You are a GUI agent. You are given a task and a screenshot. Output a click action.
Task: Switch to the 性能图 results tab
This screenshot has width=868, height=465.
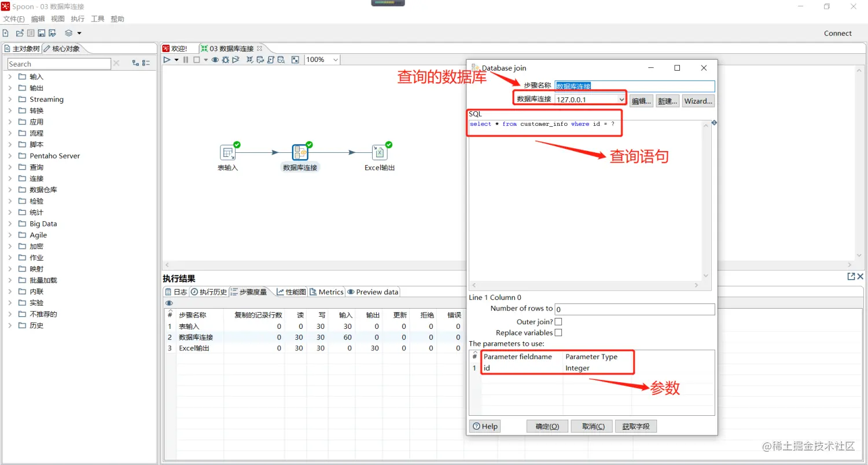[x=291, y=292]
